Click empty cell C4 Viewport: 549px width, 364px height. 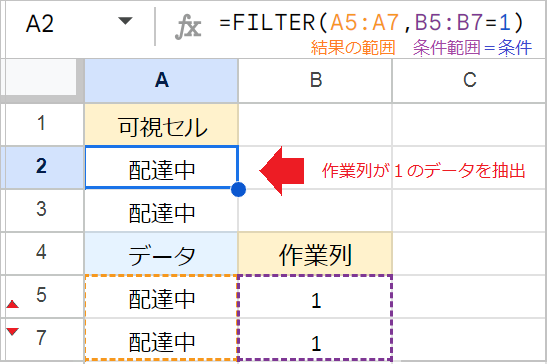tap(470, 253)
